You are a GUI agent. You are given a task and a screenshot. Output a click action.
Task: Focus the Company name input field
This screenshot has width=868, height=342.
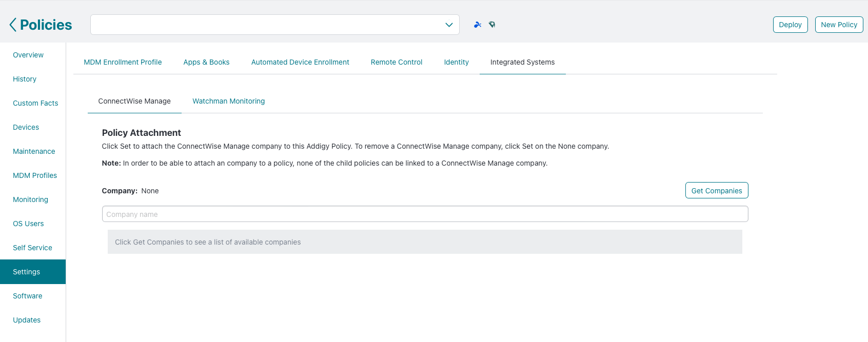point(425,214)
